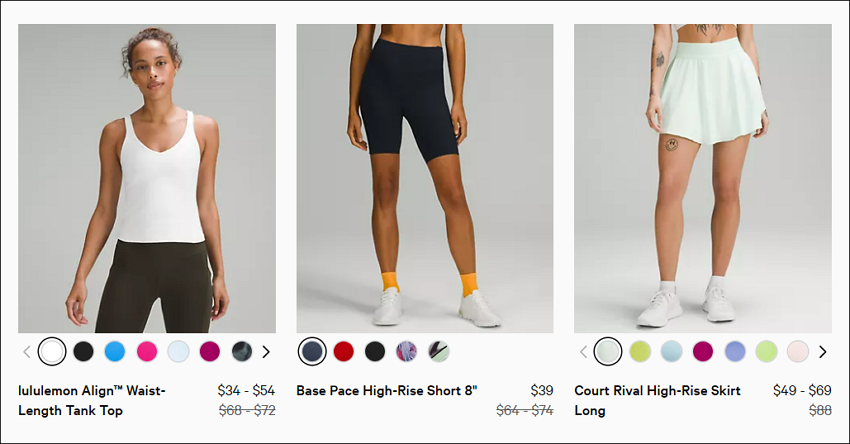The image size is (850, 444).
Task: Show previous colors for Court Rival Skirt
Action: coord(583,352)
